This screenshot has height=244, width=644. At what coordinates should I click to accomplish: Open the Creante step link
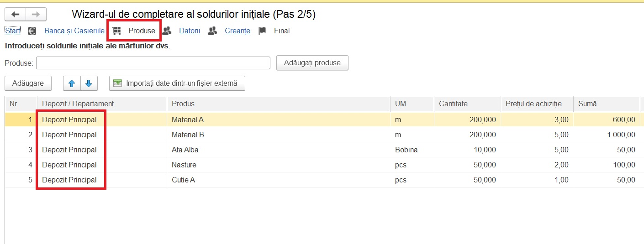click(238, 31)
